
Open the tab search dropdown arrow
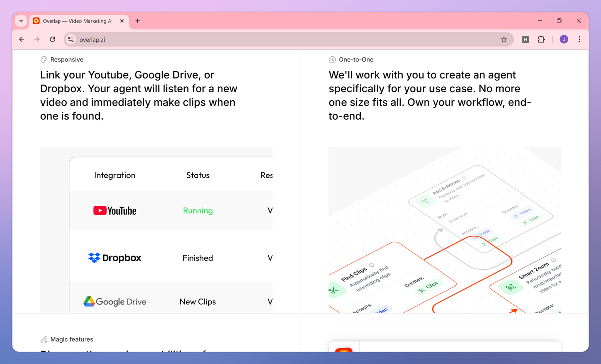pyautogui.click(x=21, y=21)
